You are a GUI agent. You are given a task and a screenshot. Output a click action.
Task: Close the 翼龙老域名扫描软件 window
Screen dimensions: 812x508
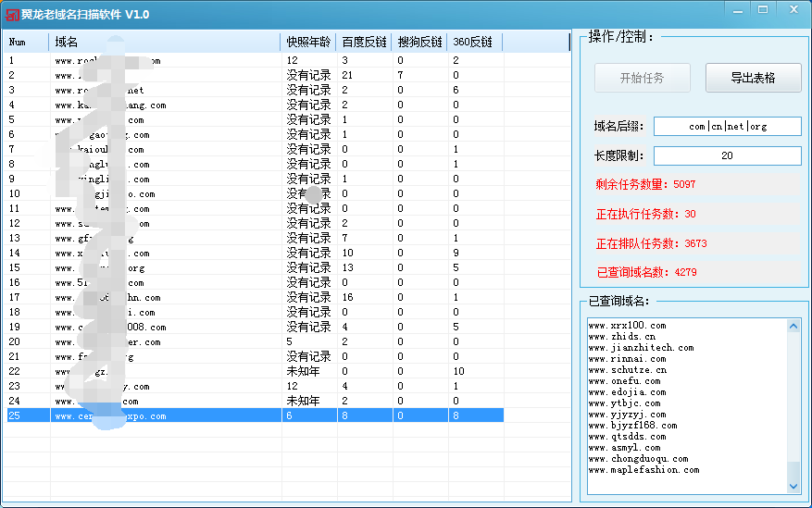pyautogui.click(x=793, y=9)
